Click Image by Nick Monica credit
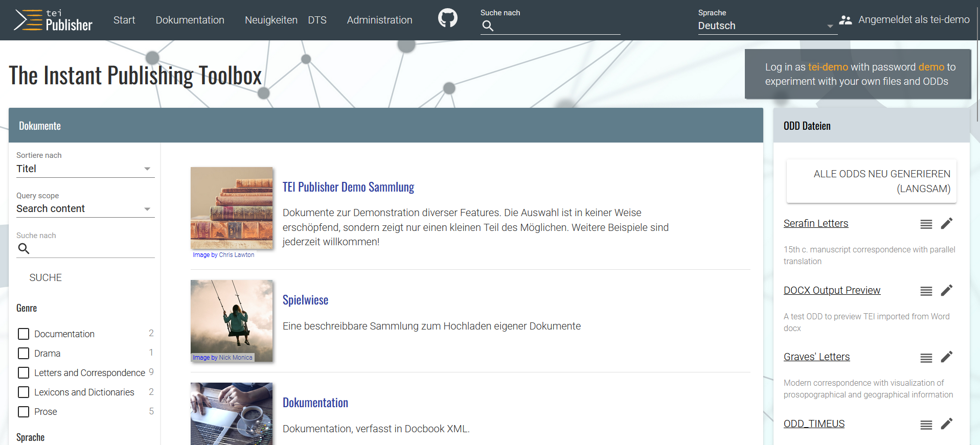This screenshot has width=980, height=445. pyautogui.click(x=222, y=358)
